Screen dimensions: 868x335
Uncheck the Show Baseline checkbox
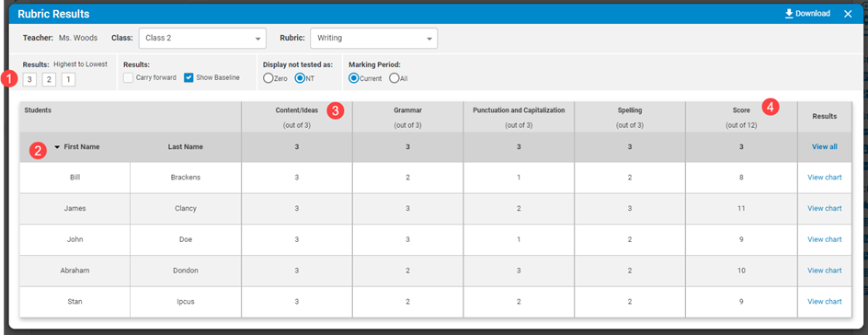coord(188,78)
